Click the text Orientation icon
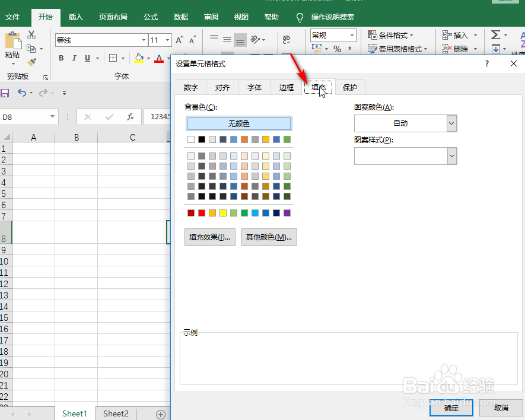This screenshot has width=525, height=420. (x=255, y=40)
